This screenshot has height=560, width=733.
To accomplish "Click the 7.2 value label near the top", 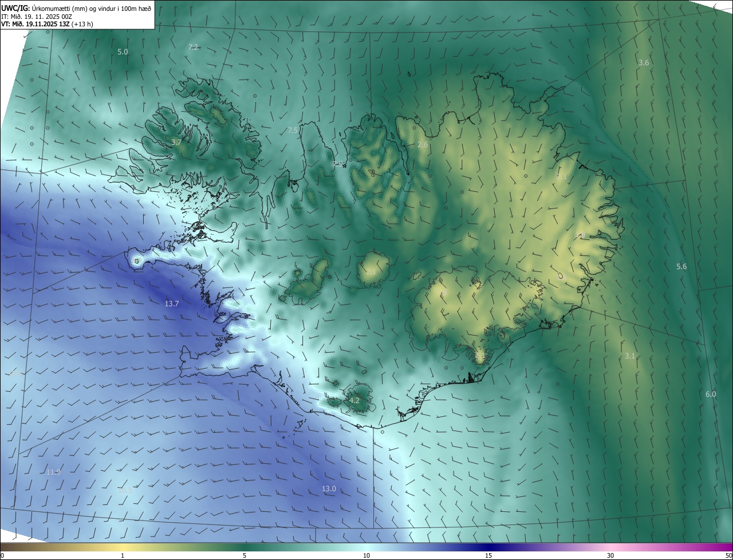I will (193, 47).
